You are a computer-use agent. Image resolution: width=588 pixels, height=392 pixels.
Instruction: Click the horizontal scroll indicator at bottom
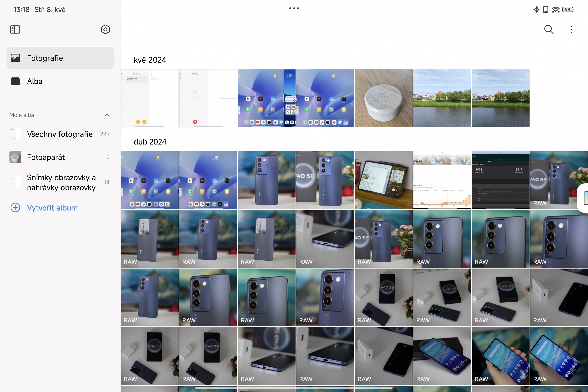294,388
